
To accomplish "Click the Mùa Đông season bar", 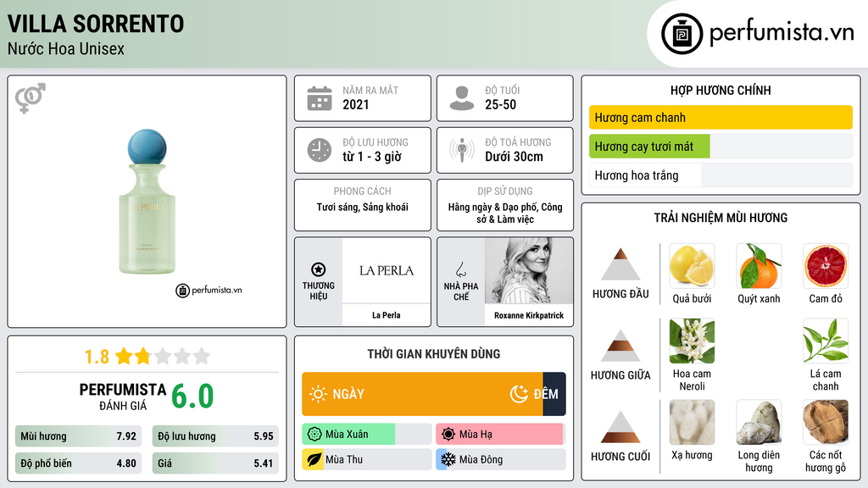I will click(x=501, y=459).
